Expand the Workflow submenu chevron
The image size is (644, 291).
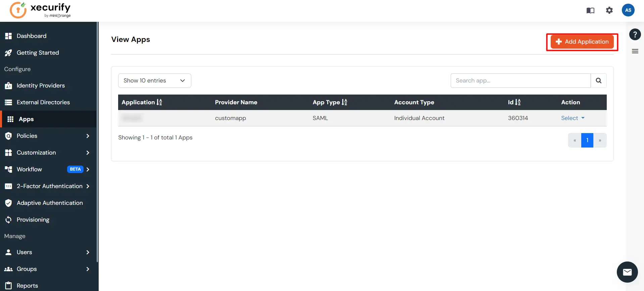pos(88,169)
